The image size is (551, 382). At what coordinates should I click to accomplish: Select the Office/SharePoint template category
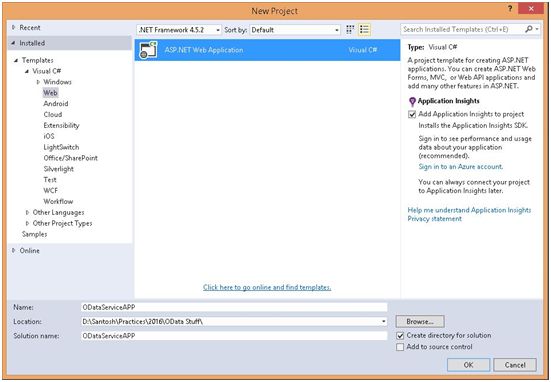[x=71, y=158]
